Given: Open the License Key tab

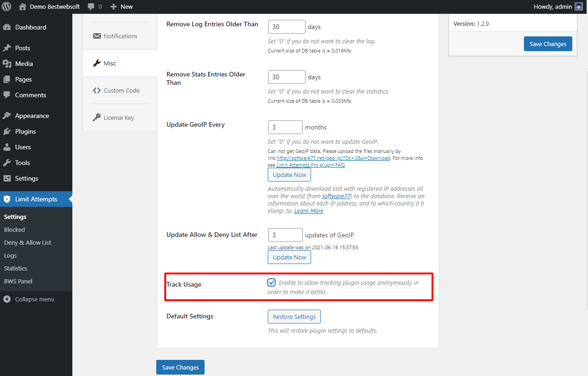Looking at the screenshot, I should tap(120, 117).
